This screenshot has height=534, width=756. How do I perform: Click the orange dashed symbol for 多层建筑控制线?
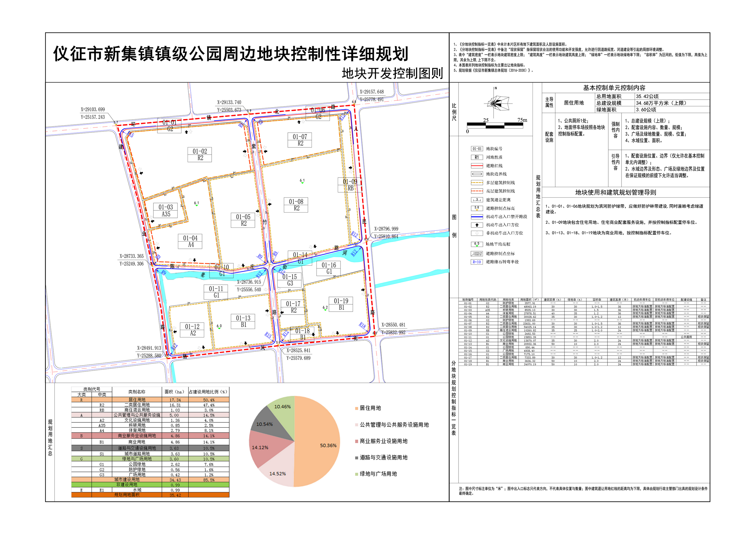477,183
